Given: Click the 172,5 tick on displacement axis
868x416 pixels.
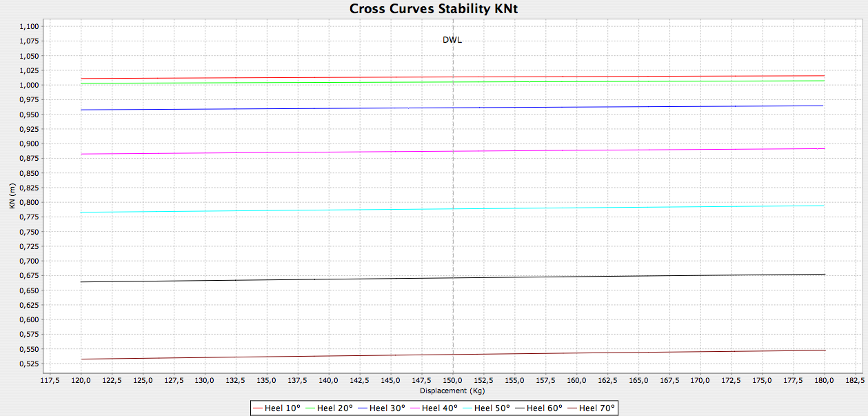Looking at the screenshot, I should tap(731, 380).
